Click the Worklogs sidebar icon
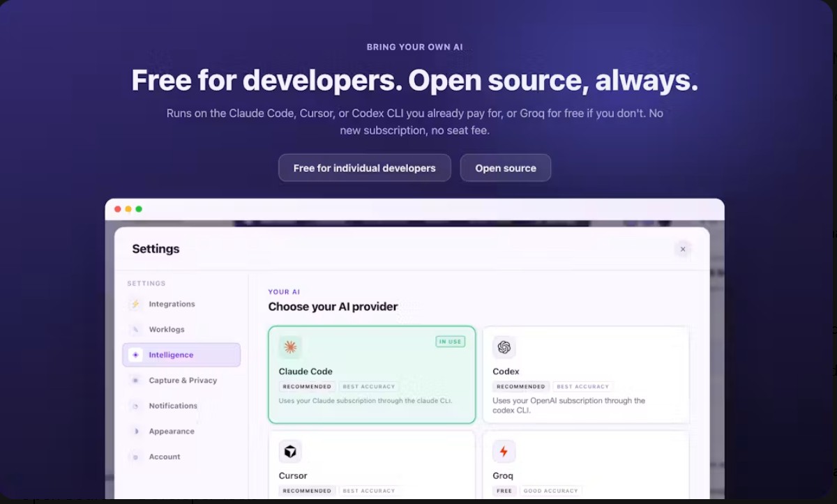 pos(135,329)
